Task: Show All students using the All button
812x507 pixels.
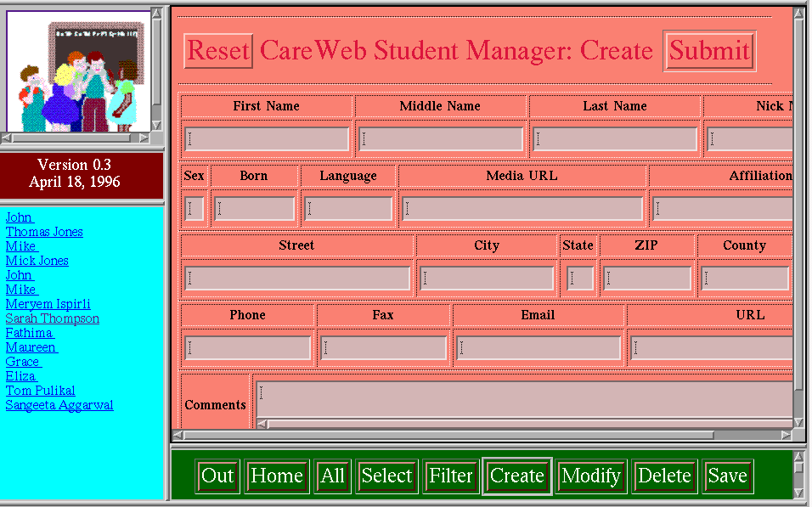Action: [332, 476]
